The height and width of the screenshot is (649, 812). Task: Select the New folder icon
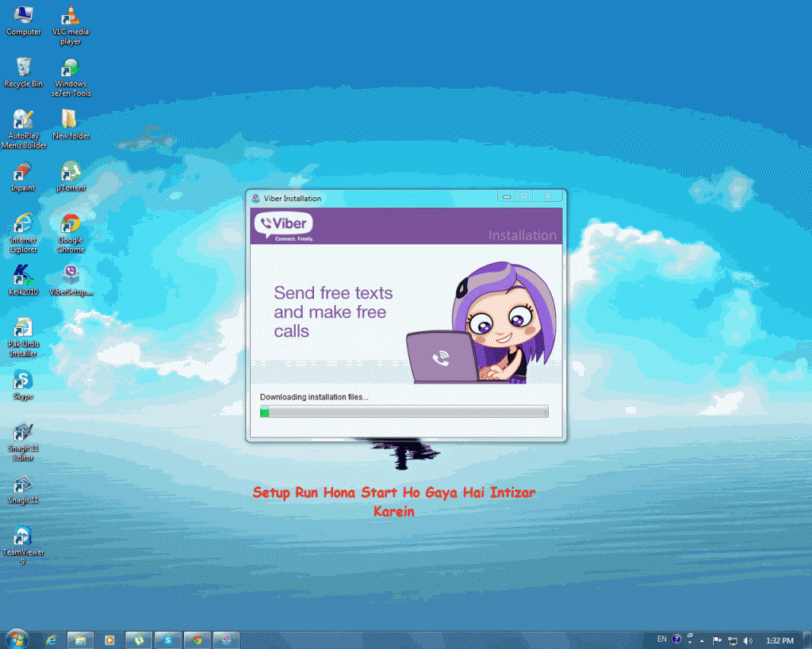click(71, 124)
